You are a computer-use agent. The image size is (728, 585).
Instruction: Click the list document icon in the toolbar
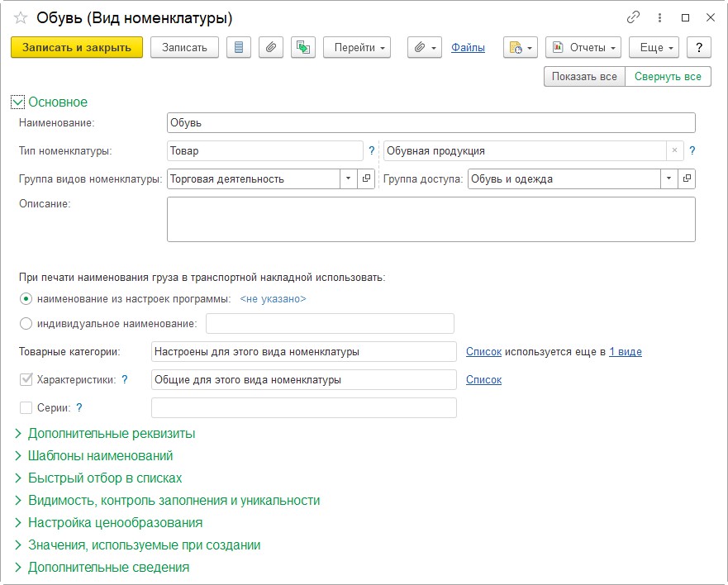click(239, 48)
